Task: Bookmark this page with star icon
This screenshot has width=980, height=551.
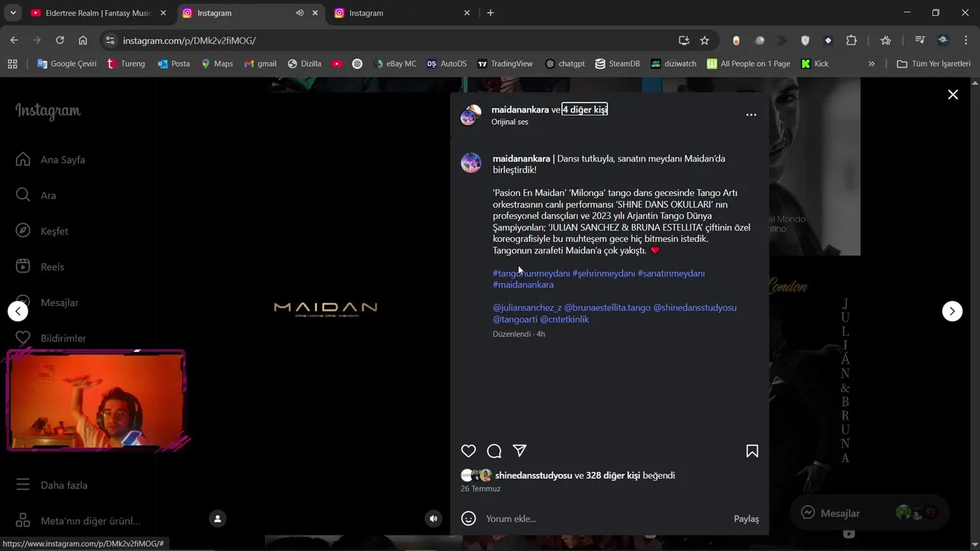Action: pyautogui.click(x=704, y=41)
